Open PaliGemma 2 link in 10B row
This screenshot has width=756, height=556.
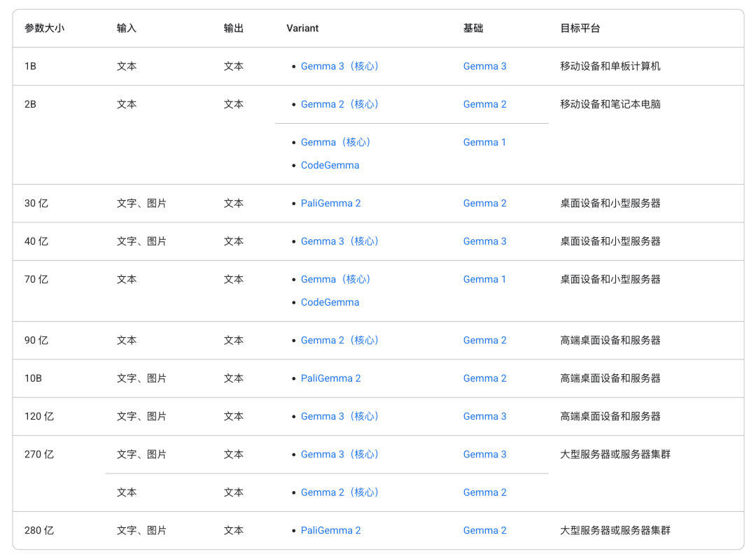(330, 378)
